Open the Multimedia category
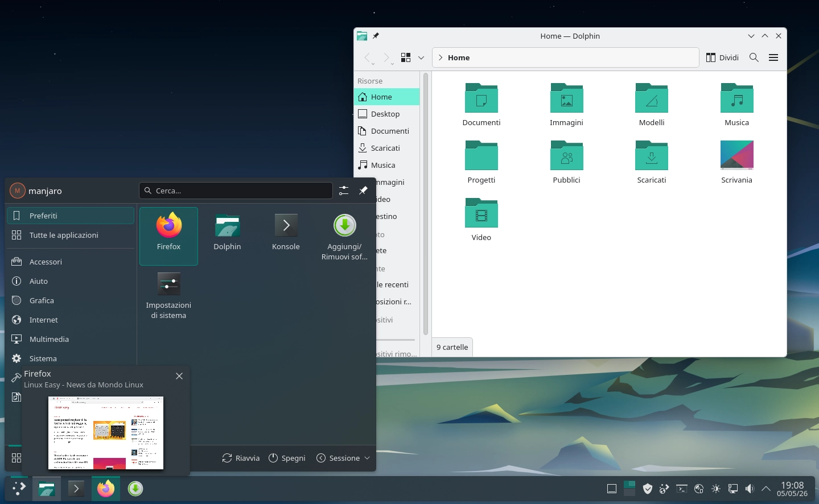Screen dimensions: 819x504 [71, 339]
